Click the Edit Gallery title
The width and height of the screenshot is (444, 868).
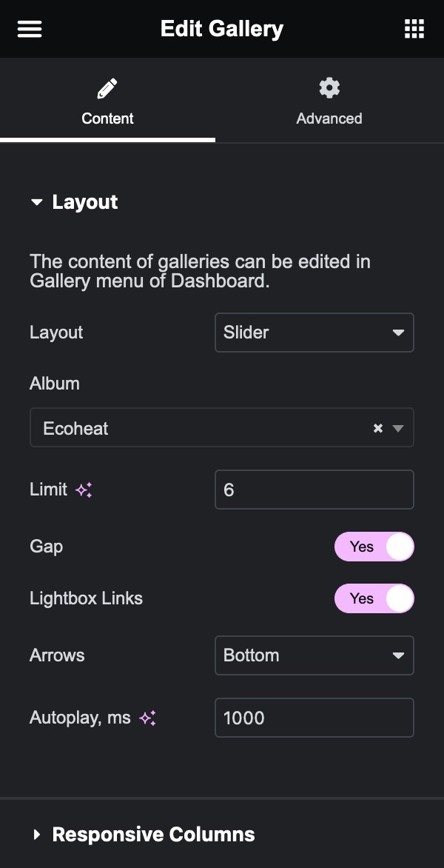click(x=222, y=29)
